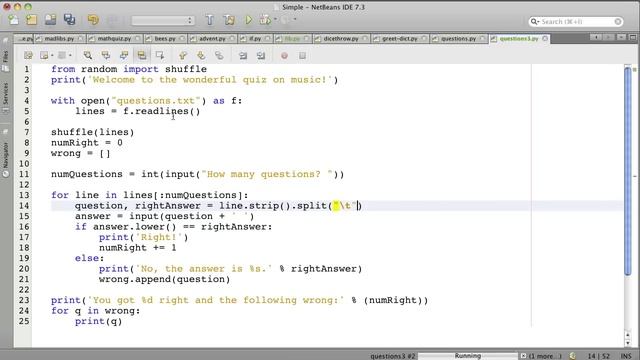The width and height of the screenshot is (640, 360).
Task: Open the search magnifier options dropdown
Action: (x=534, y=21)
